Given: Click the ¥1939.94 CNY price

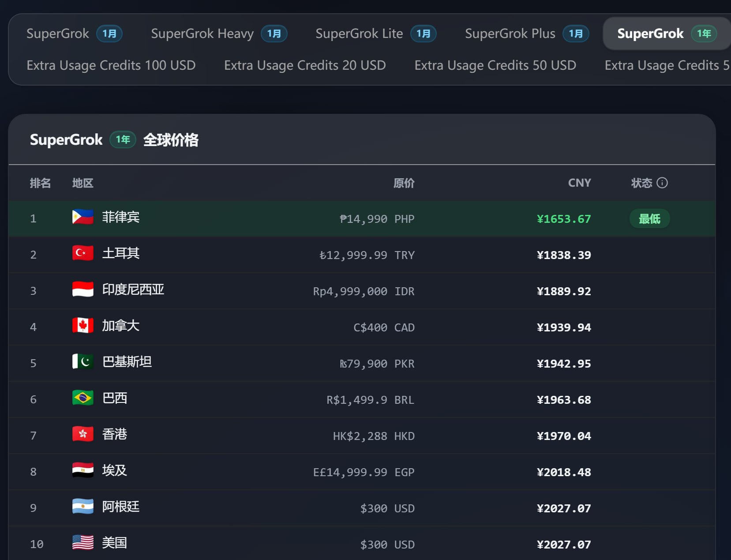Looking at the screenshot, I should [x=564, y=327].
